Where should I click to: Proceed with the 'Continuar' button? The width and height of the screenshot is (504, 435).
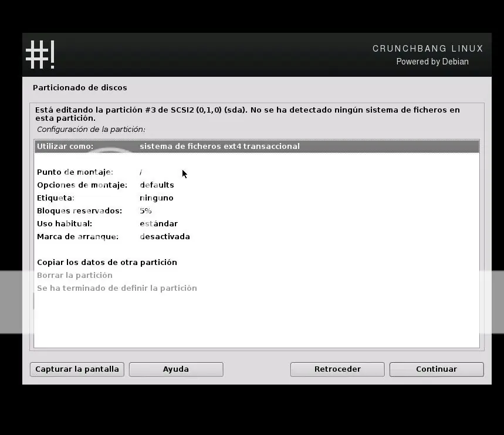coord(437,369)
